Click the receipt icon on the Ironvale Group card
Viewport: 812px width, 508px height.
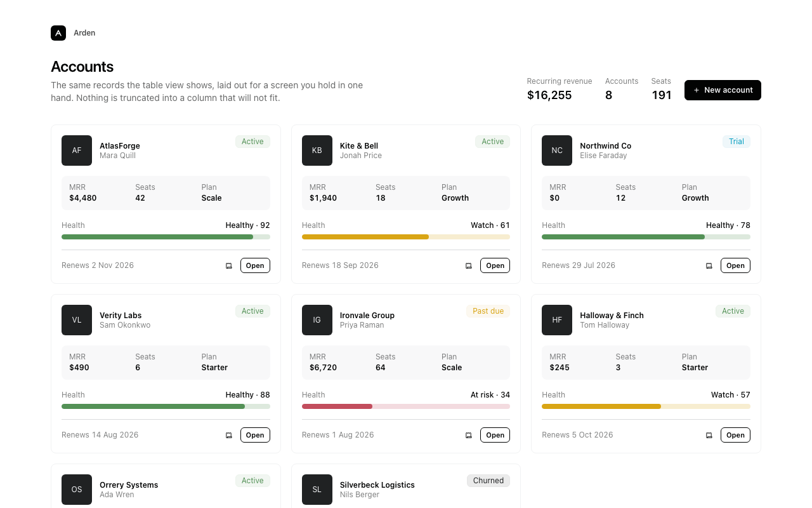click(469, 435)
